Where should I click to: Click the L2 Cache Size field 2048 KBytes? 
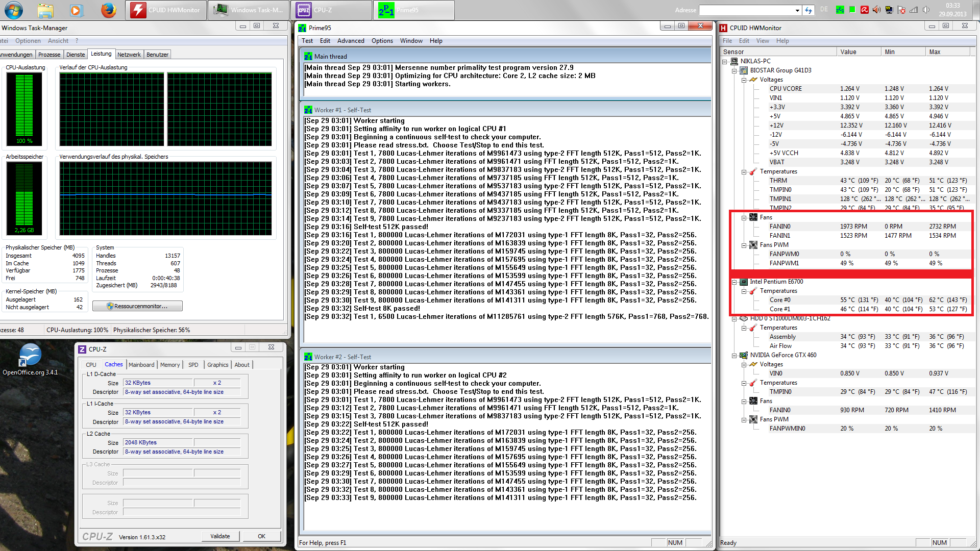pos(158,443)
